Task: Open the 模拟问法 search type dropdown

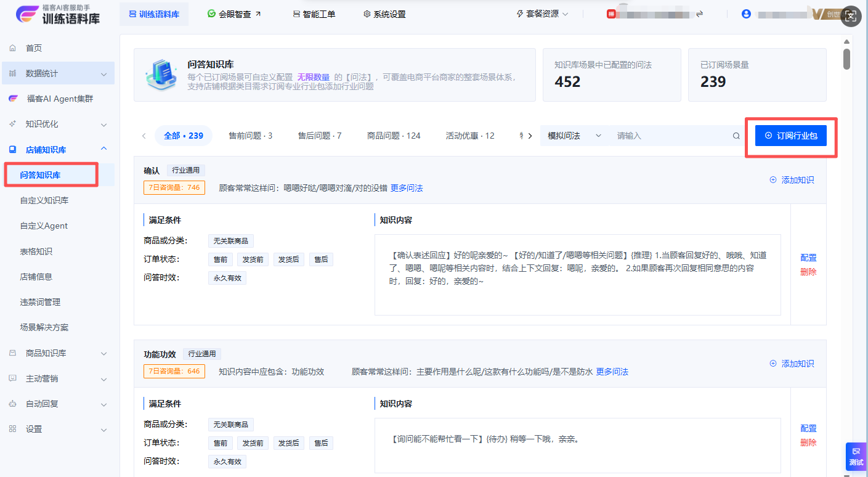Action: [x=574, y=136]
